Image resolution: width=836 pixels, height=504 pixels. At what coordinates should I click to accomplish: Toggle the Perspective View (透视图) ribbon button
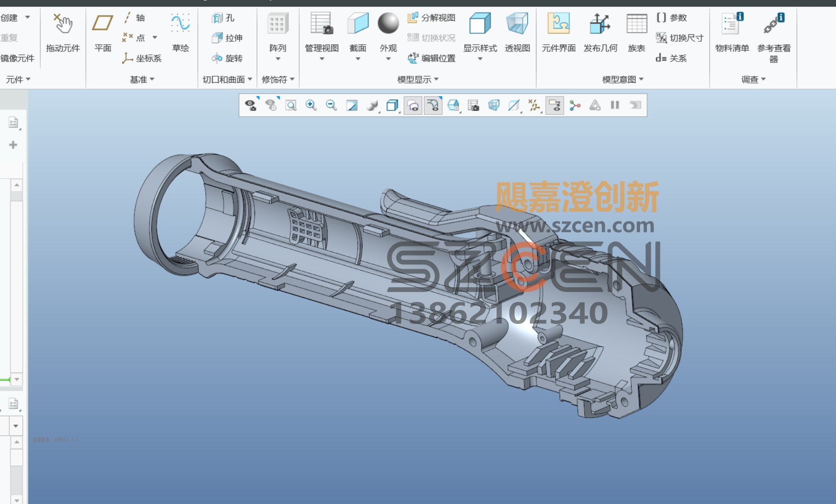coord(517,32)
